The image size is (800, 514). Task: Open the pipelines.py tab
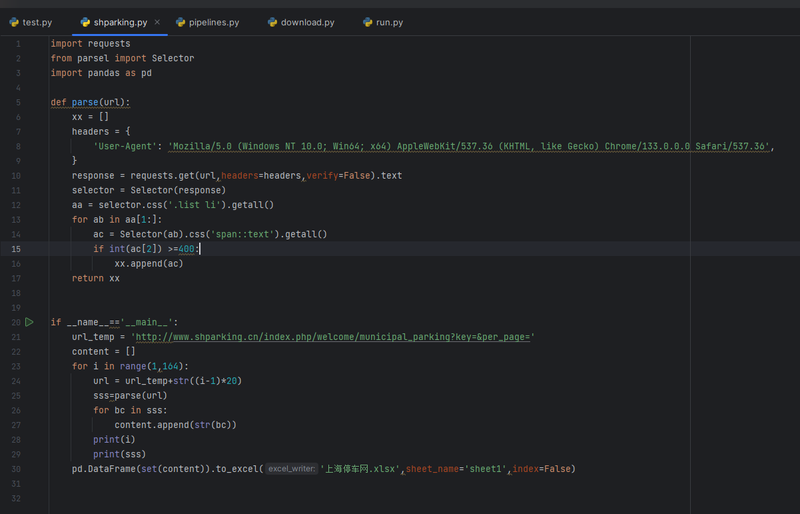(x=208, y=22)
